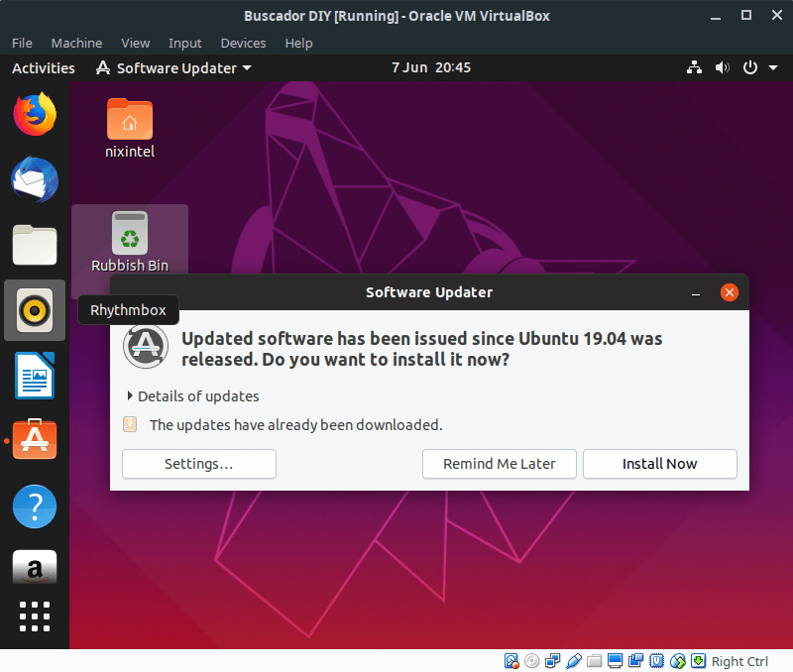Open the VirtualBox Help menu
This screenshot has width=793, height=672.
tap(298, 44)
